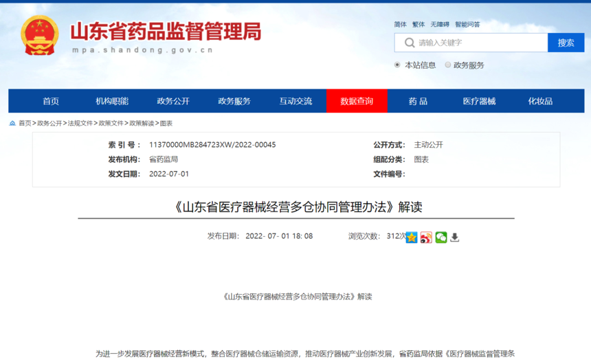591x364 pixels.
Task: Select the 本站信息 radio button
Action: pyautogui.click(x=397, y=65)
